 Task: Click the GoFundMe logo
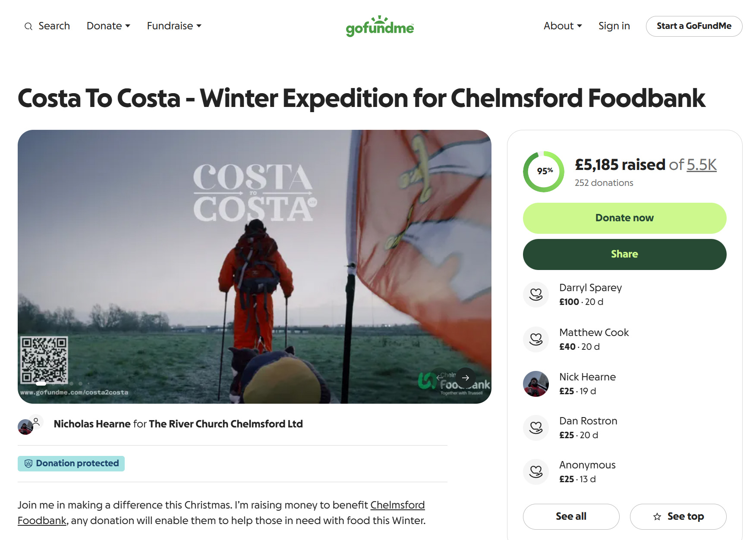380,27
